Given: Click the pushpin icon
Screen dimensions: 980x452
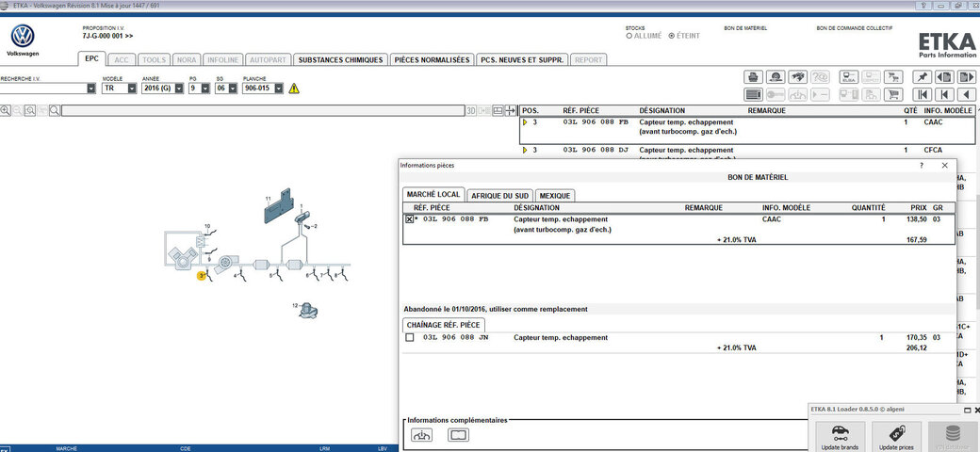Looking at the screenshot, I should point(922,77).
